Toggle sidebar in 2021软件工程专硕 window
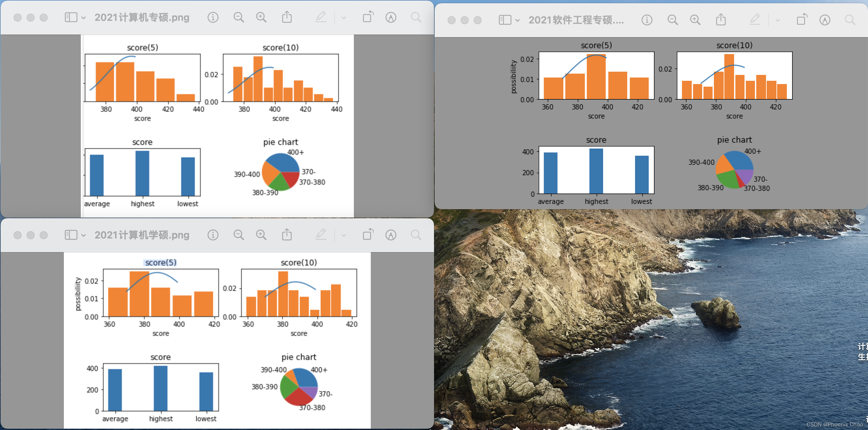868x430 pixels. [x=505, y=20]
